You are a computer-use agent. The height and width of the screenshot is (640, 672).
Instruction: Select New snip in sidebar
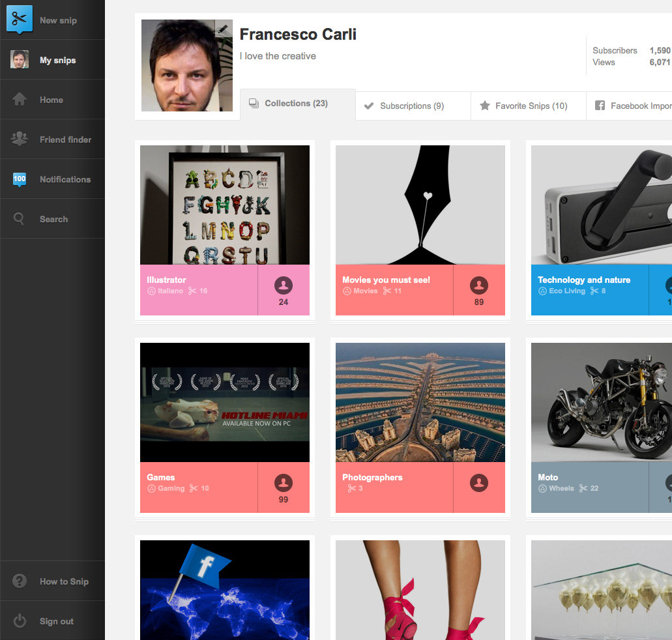[52, 20]
